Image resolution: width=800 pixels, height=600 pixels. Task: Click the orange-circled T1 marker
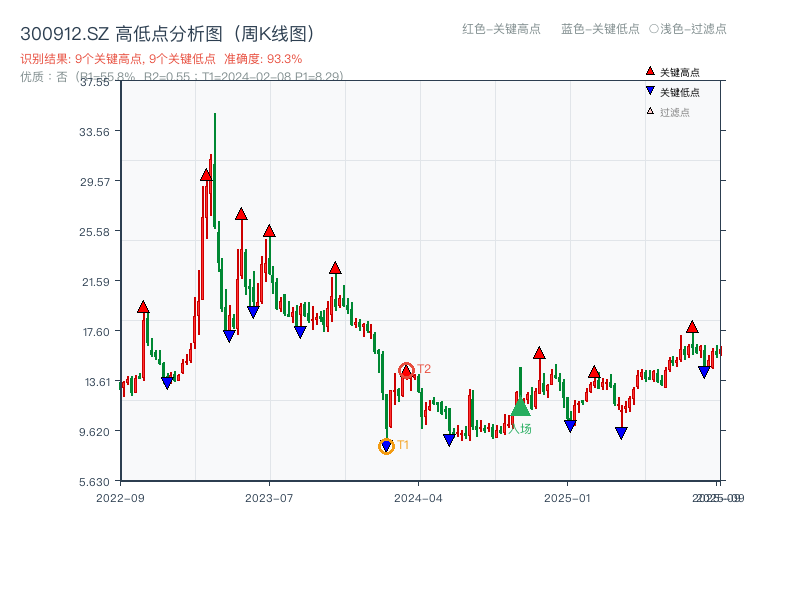[x=385, y=446]
